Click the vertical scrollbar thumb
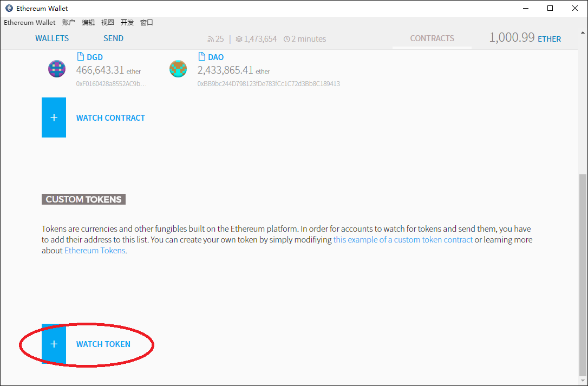588x386 pixels. 583,274
